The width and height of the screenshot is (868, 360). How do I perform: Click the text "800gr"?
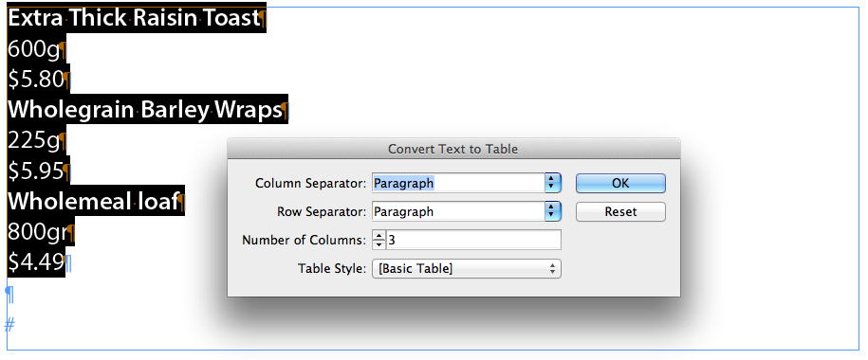coord(37,233)
